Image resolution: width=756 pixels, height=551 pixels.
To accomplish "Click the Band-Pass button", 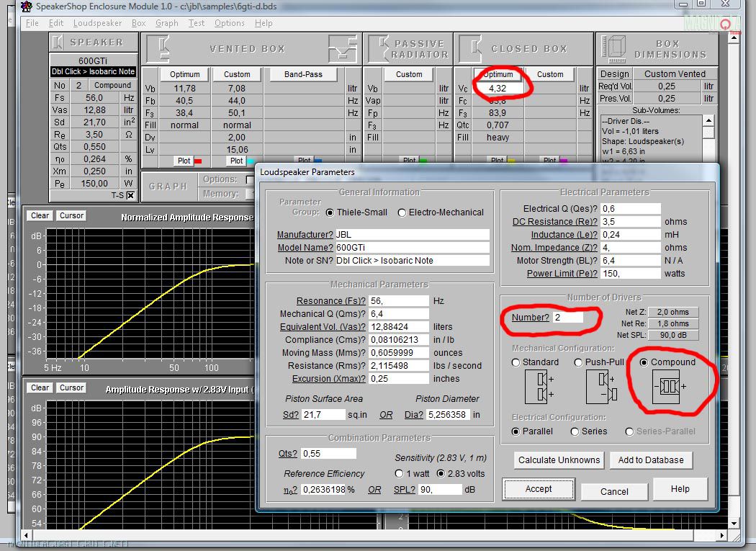I will pos(303,74).
